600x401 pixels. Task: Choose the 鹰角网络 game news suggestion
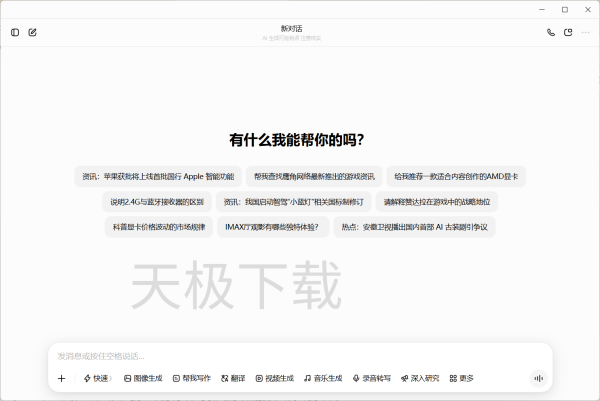pyautogui.click(x=314, y=176)
